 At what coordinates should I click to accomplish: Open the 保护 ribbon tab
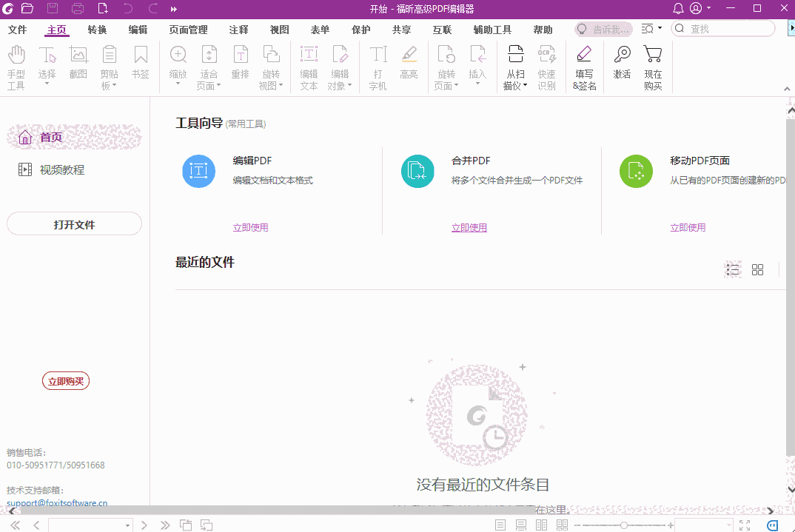click(360, 30)
